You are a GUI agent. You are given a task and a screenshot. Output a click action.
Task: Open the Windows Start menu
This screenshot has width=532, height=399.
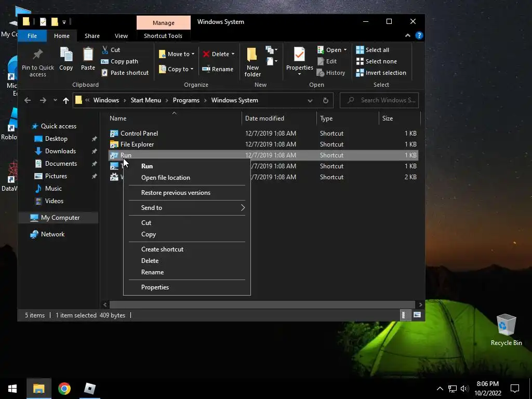pyautogui.click(x=12, y=389)
